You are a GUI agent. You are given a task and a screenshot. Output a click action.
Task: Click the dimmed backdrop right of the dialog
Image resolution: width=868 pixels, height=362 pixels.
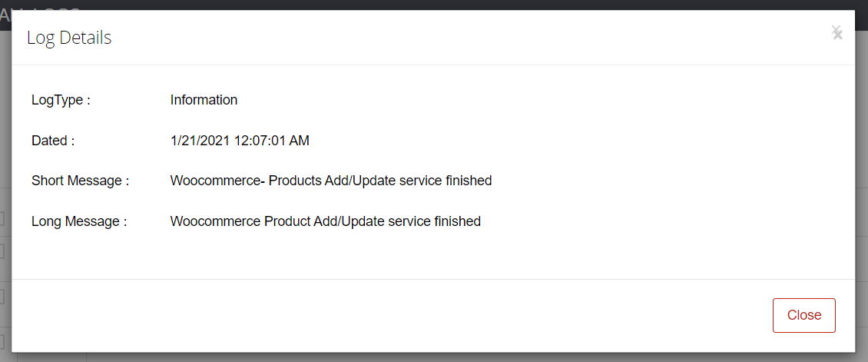coord(861,188)
